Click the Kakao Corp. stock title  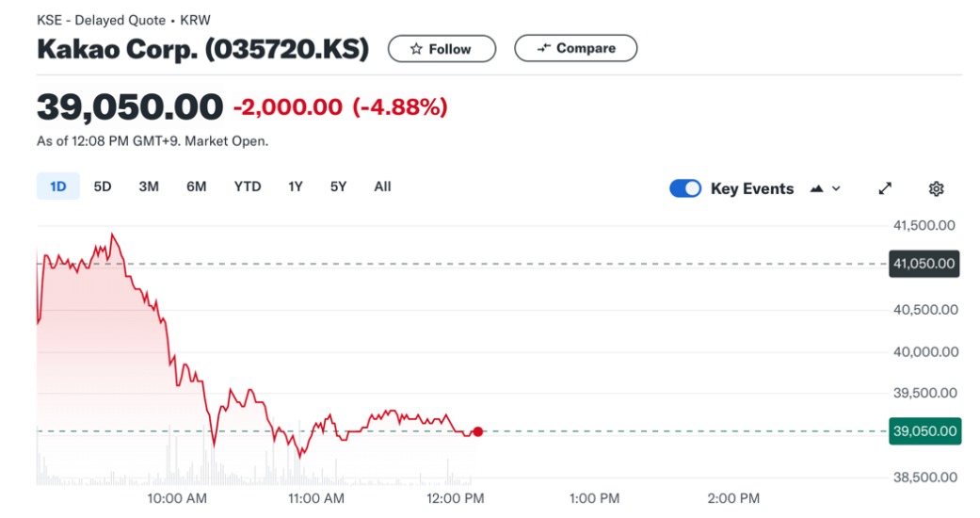click(202, 49)
